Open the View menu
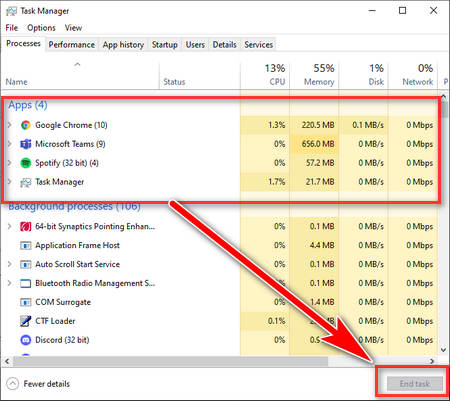The image size is (450, 401). point(73,28)
